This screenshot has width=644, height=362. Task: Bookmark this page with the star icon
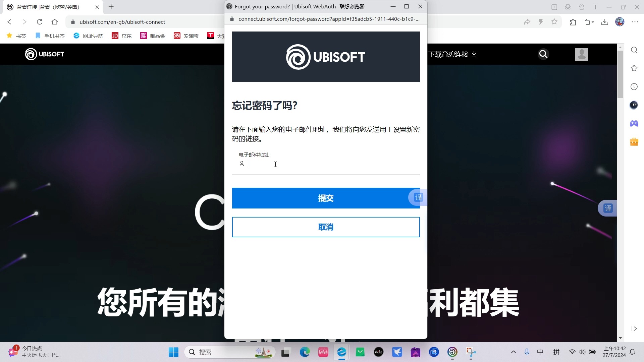coord(554,22)
